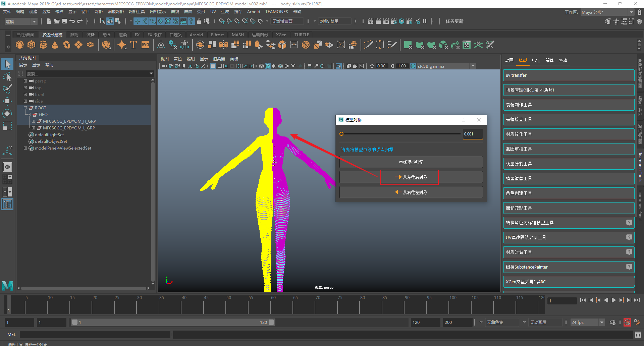Toggle viewport grid display
The height and width of the screenshot is (346, 644).
[x=213, y=66]
